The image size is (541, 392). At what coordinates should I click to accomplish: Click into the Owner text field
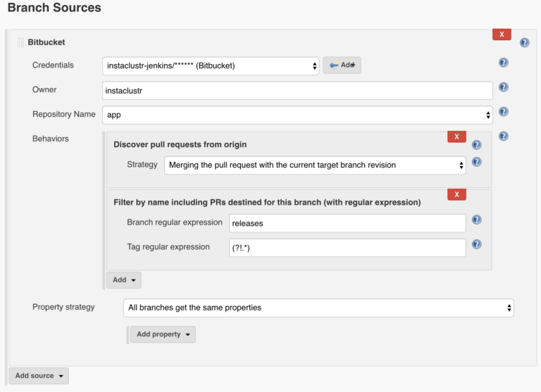point(297,91)
